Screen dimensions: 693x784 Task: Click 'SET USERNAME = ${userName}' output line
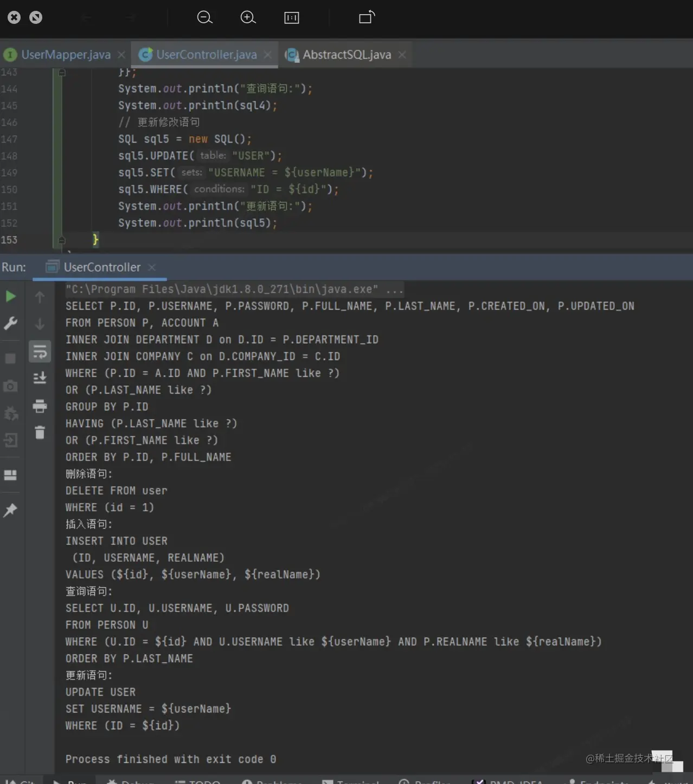coord(149,709)
